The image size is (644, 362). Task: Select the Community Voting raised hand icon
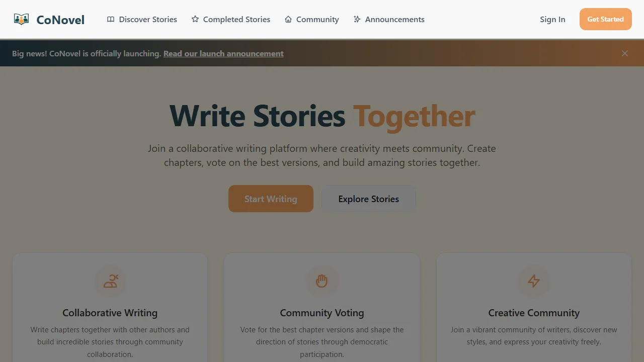coord(322,281)
